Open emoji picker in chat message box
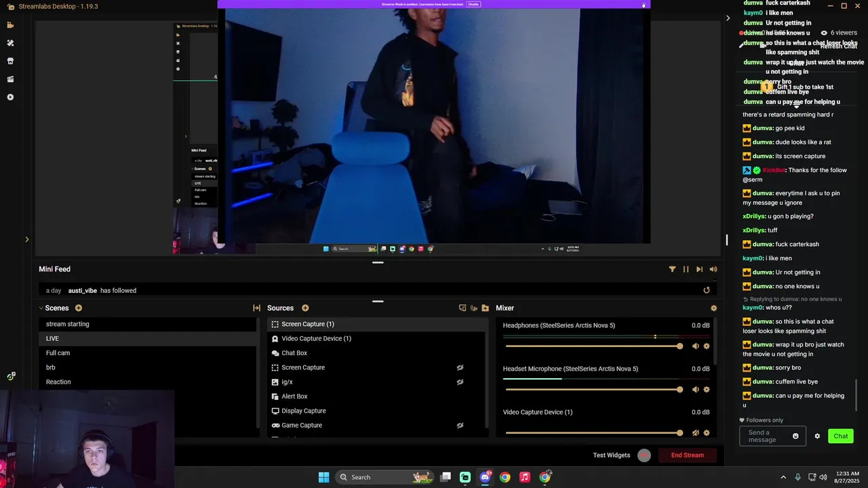The height and width of the screenshot is (488, 868). 795,436
